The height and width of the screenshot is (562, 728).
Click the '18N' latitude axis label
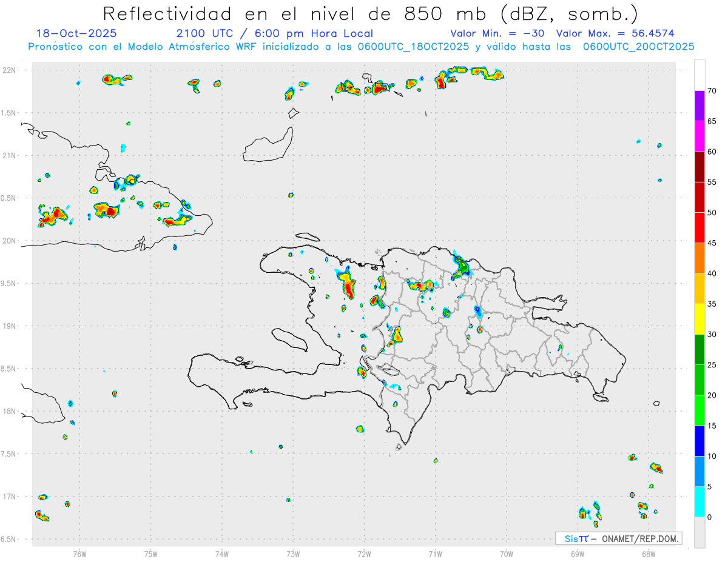click(x=10, y=411)
